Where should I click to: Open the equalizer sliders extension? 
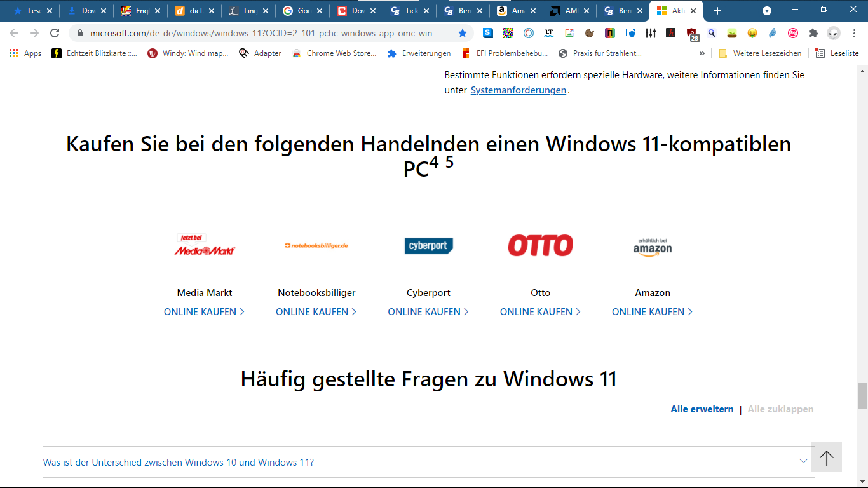pos(650,33)
